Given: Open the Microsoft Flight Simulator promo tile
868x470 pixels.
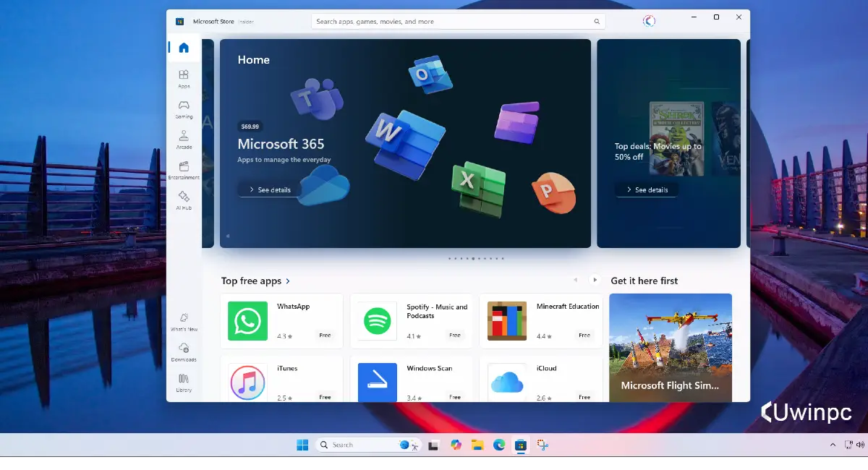Looking at the screenshot, I should (671, 348).
